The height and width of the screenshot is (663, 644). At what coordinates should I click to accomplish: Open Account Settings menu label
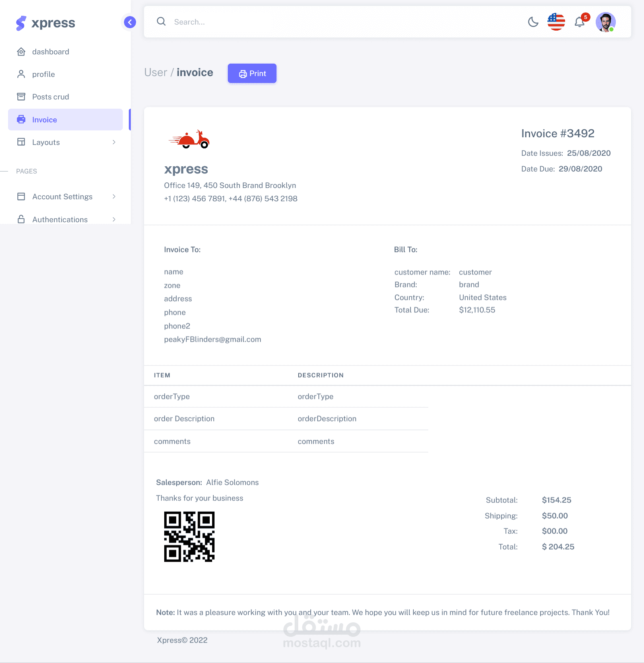click(x=62, y=196)
